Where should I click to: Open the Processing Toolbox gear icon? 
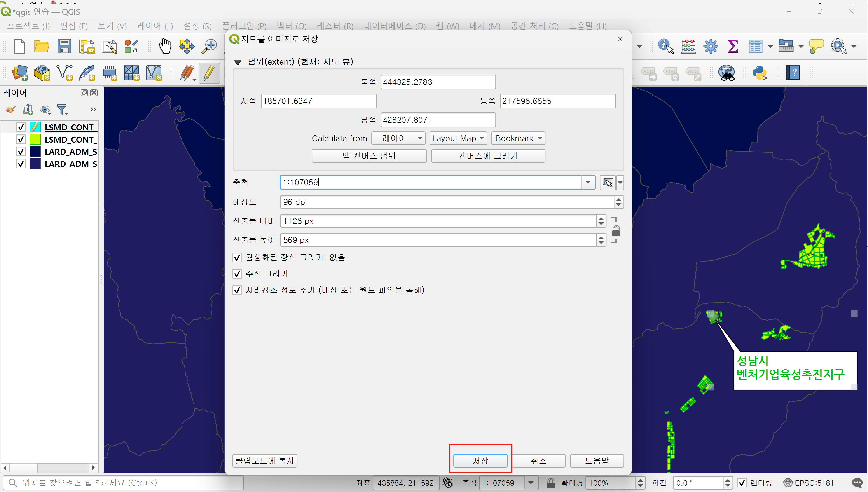pos(711,46)
